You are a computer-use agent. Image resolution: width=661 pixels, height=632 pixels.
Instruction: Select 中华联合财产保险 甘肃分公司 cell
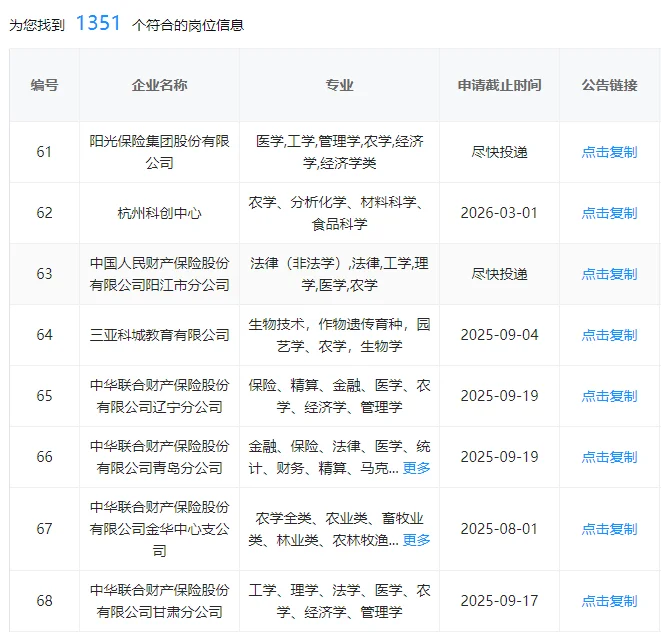[x=159, y=601]
